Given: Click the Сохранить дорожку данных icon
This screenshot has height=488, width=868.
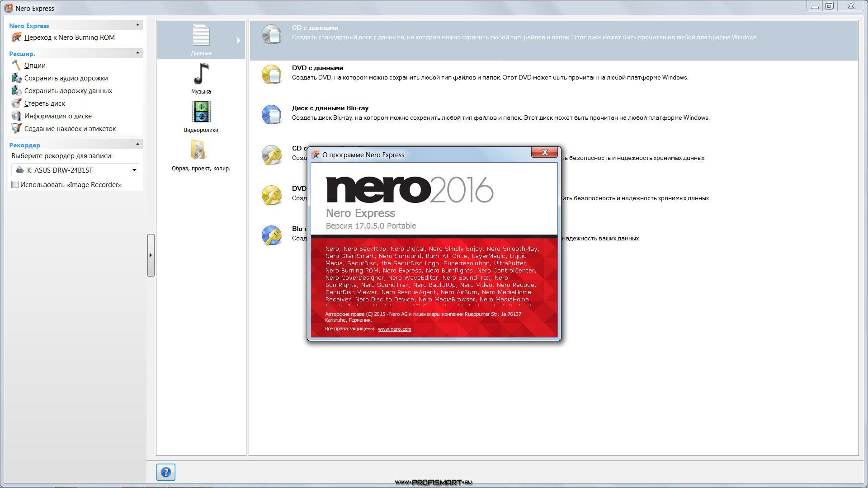Looking at the screenshot, I should (16, 91).
